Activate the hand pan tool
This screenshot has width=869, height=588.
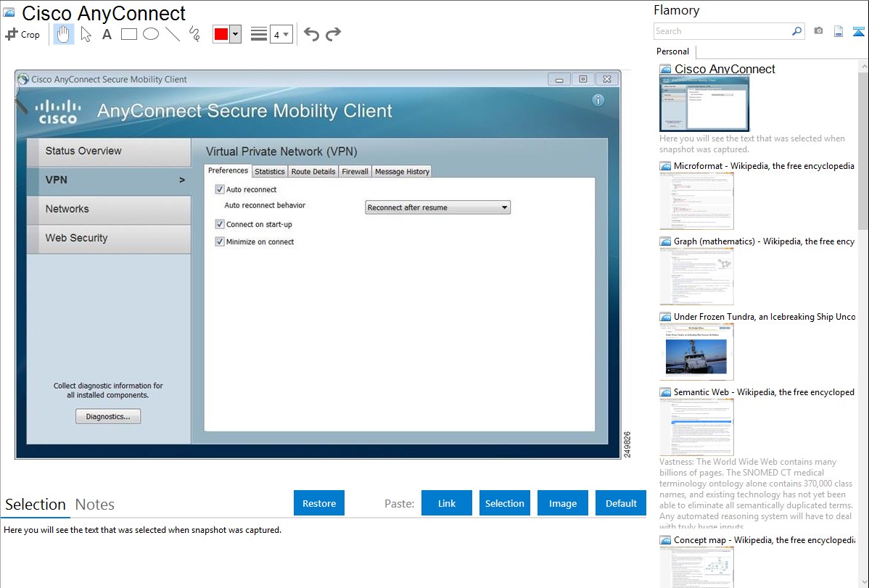63,34
